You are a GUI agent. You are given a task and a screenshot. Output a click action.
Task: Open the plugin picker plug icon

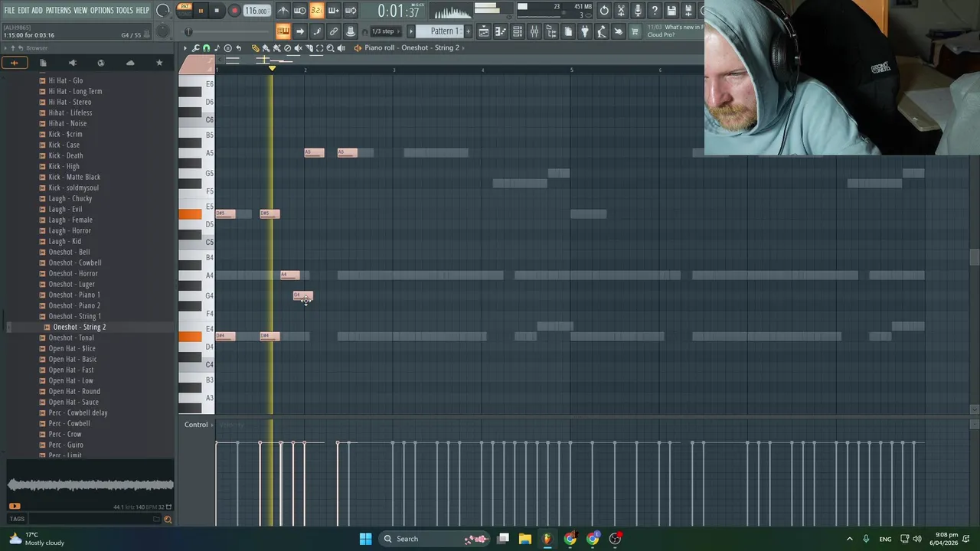[584, 31]
